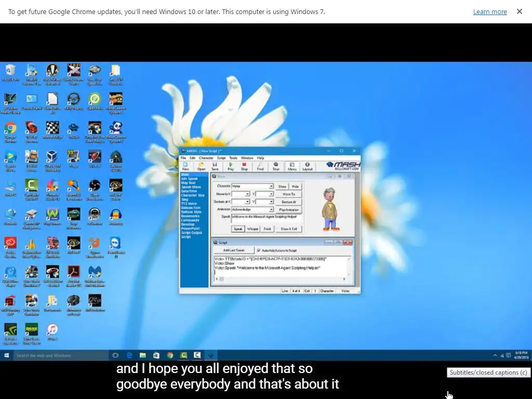Expand the Move to X dropdown

click(x=247, y=194)
